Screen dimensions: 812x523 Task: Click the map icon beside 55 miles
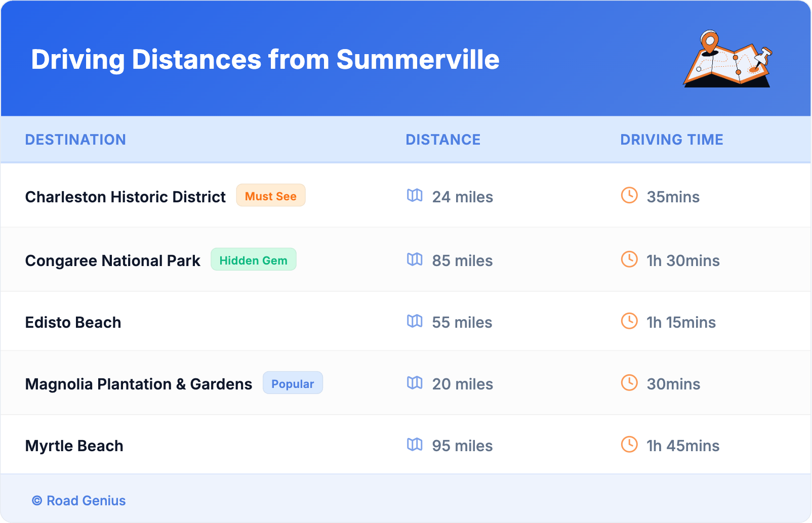[415, 321]
